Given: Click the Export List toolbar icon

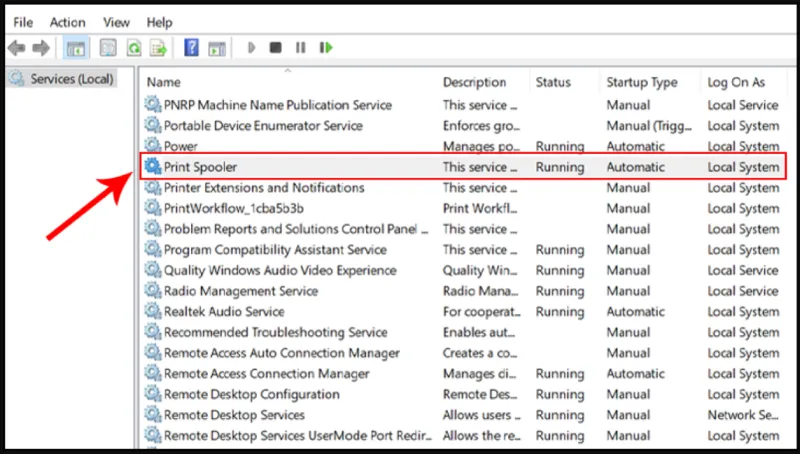Looking at the screenshot, I should 159,48.
